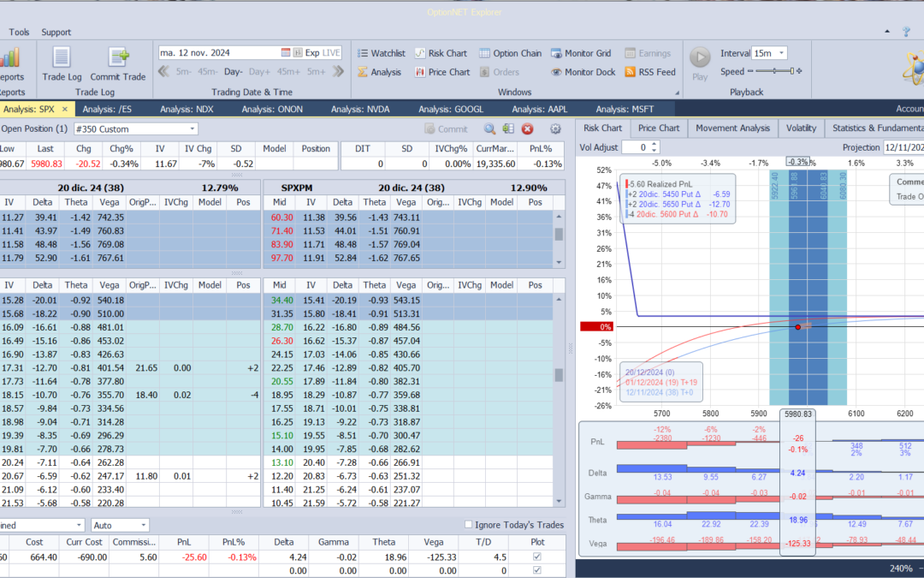Toggle Ignore Today's Trades checkbox
Image resolution: width=924 pixels, height=578 pixels.
coord(469,524)
